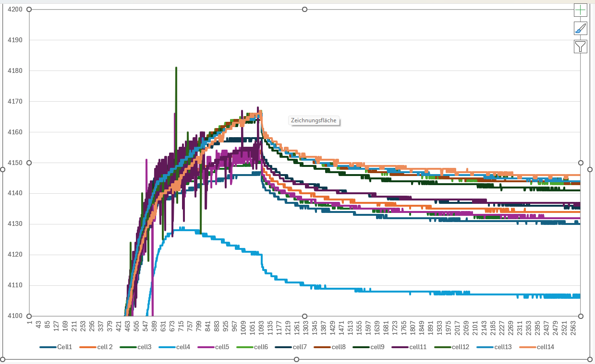The height and width of the screenshot is (364, 595).
Task: Open the Chart Filters funnel button
Action: tap(581, 47)
